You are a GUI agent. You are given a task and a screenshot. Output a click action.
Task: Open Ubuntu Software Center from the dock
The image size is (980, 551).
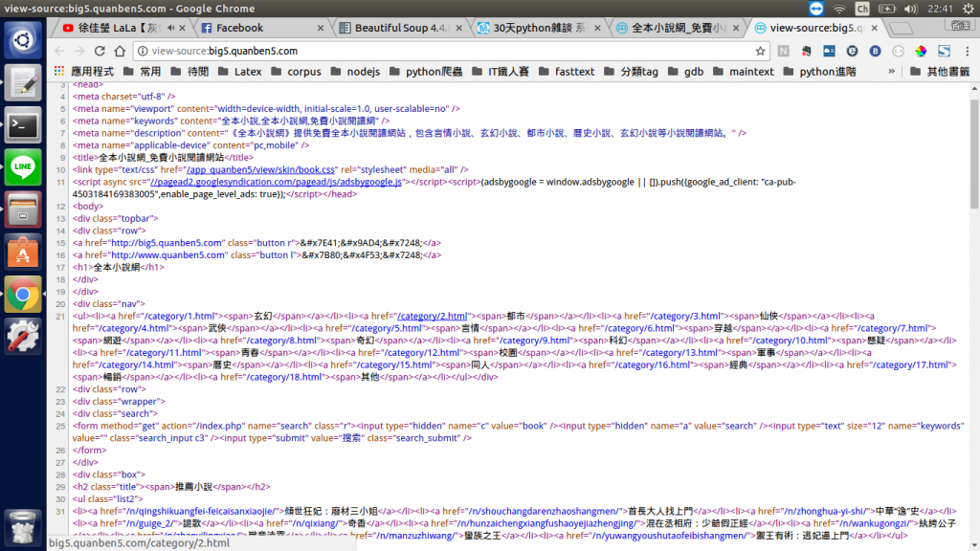[x=23, y=252]
